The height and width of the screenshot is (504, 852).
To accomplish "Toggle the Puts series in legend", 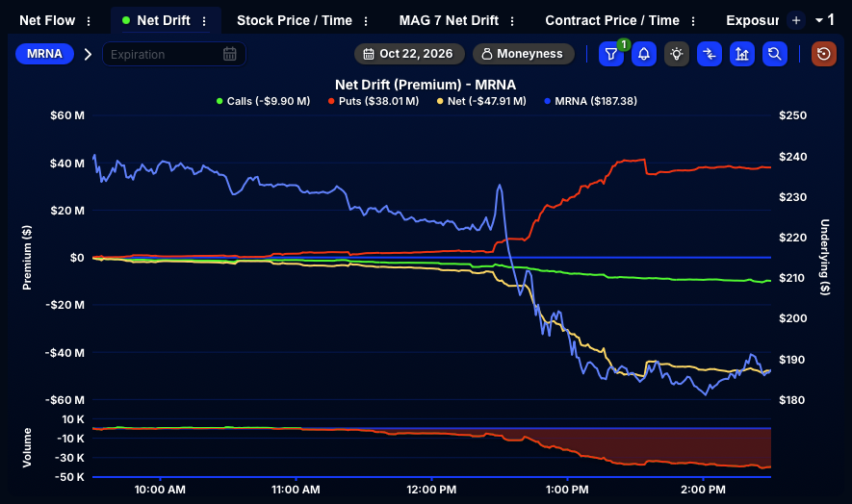I will pyautogui.click(x=374, y=101).
